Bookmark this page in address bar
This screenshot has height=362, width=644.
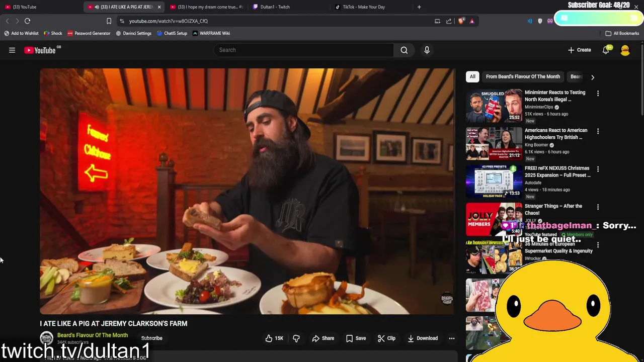[109, 21]
